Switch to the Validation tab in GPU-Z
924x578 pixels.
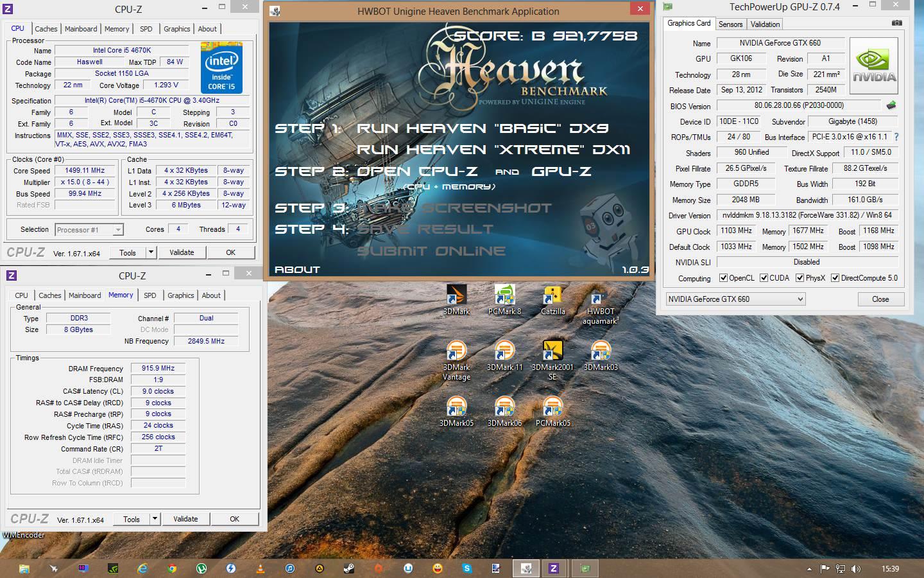[x=765, y=24]
